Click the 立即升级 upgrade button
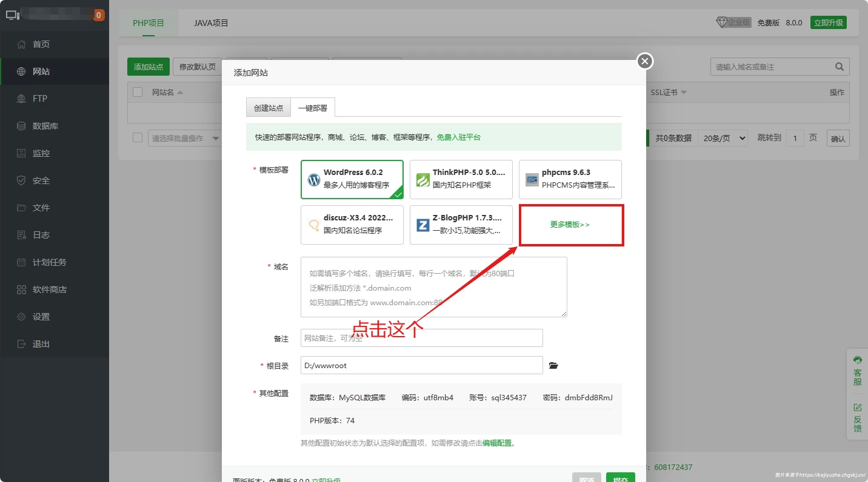The width and height of the screenshot is (868, 482). click(x=828, y=21)
